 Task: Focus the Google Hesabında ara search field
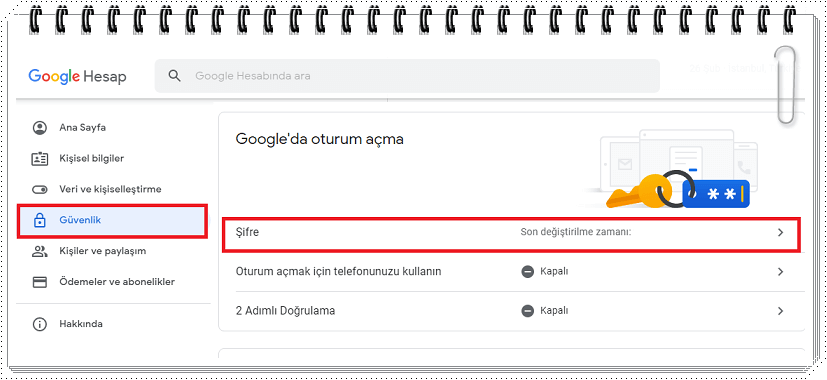(x=407, y=75)
